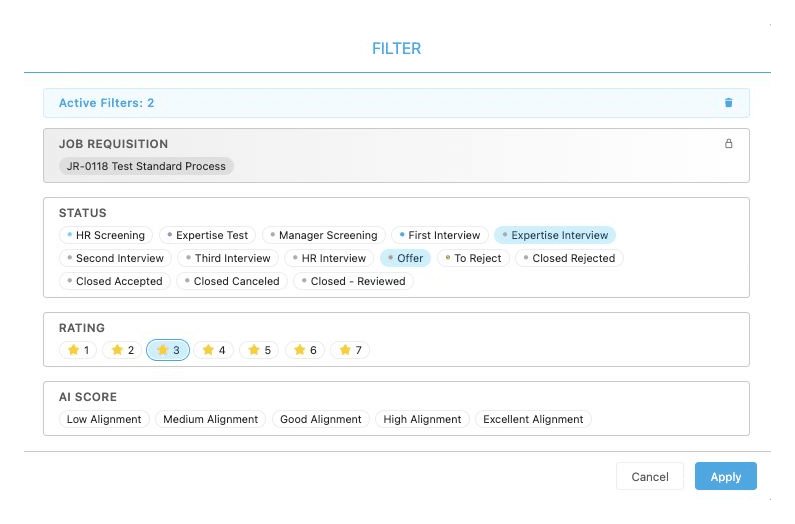The height and width of the screenshot is (524, 795).
Task: Choose Good Alignment AI score
Action: [320, 420]
